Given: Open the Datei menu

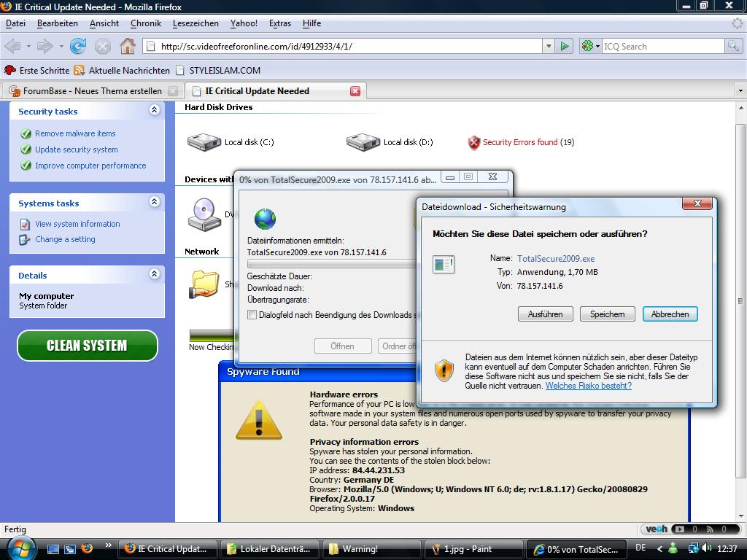Looking at the screenshot, I should (15, 23).
